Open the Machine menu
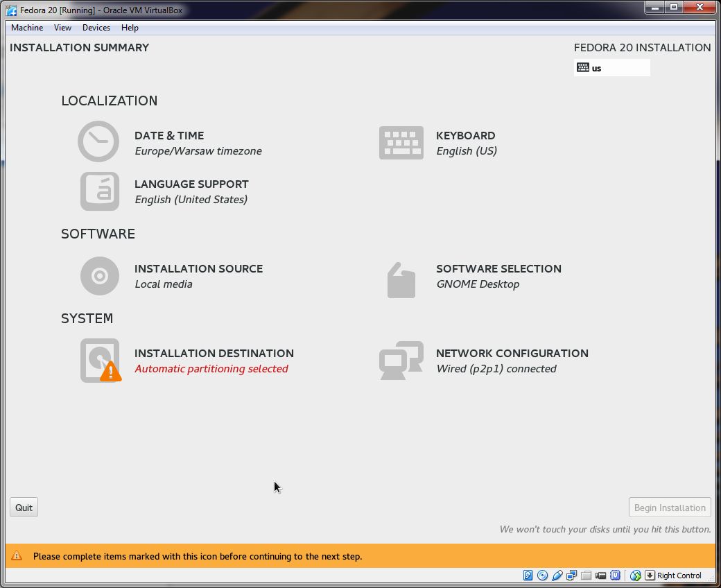 pos(27,28)
